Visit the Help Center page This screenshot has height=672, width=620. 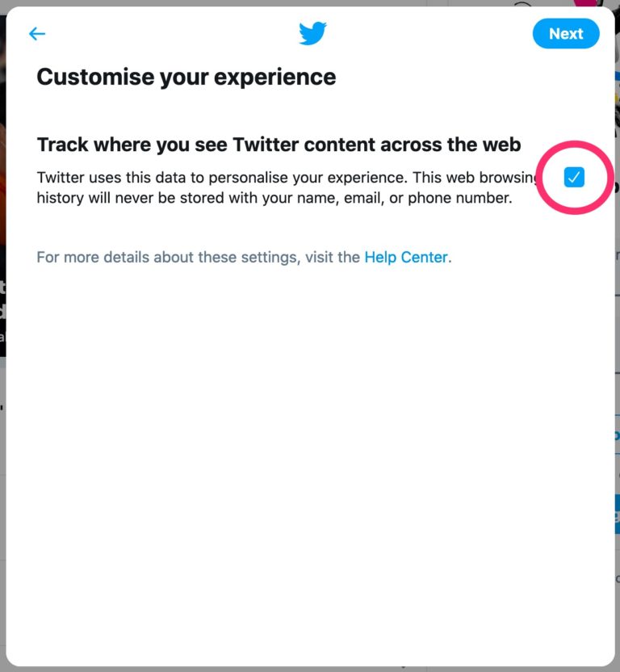(406, 257)
